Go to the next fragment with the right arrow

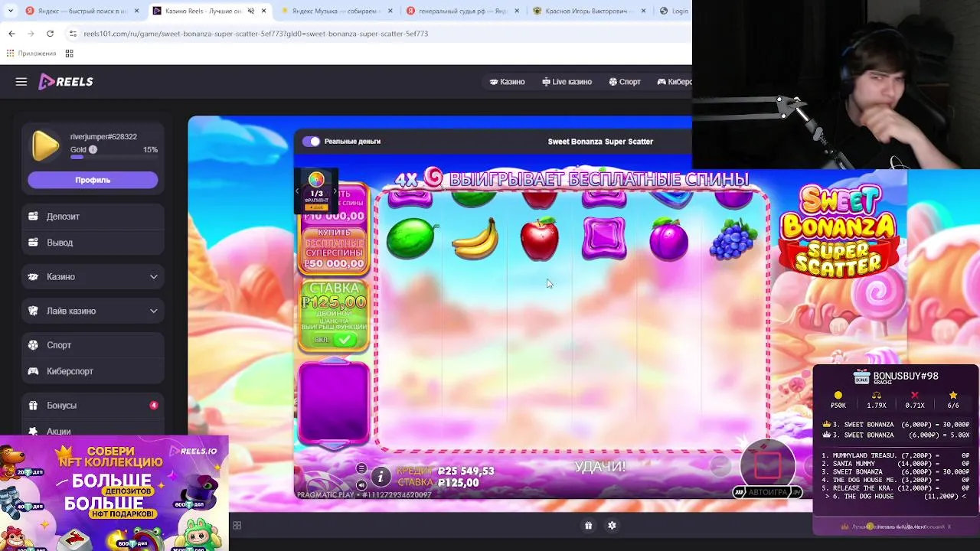[x=335, y=192]
